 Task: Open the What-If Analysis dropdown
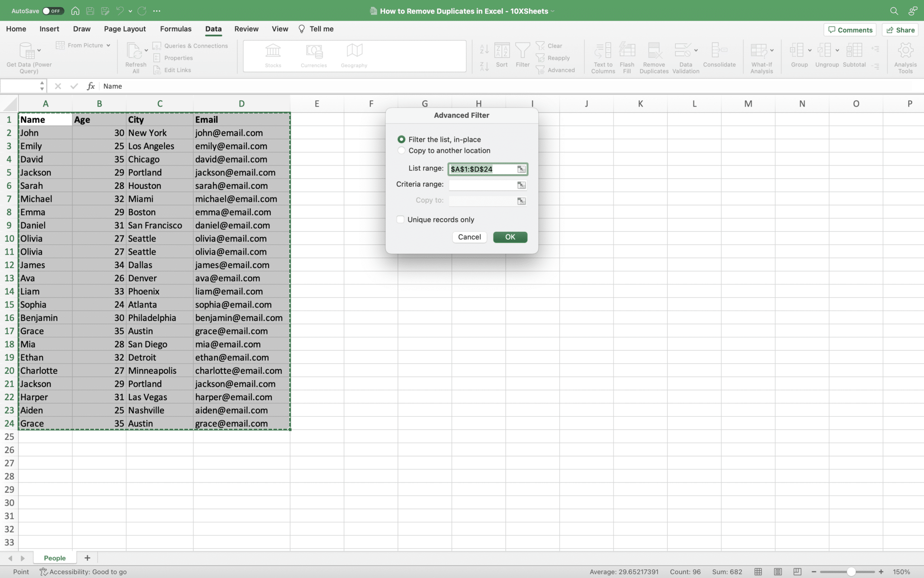pos(772,50)
